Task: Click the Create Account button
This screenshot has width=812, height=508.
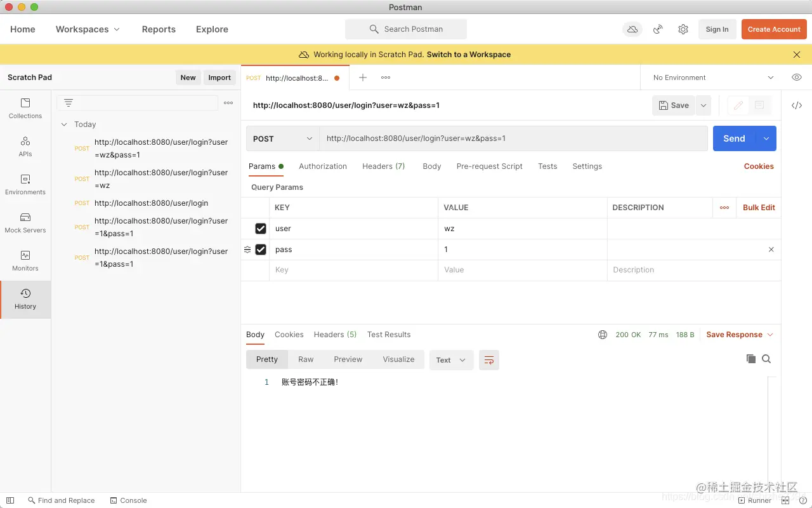Action: (774, 29)
